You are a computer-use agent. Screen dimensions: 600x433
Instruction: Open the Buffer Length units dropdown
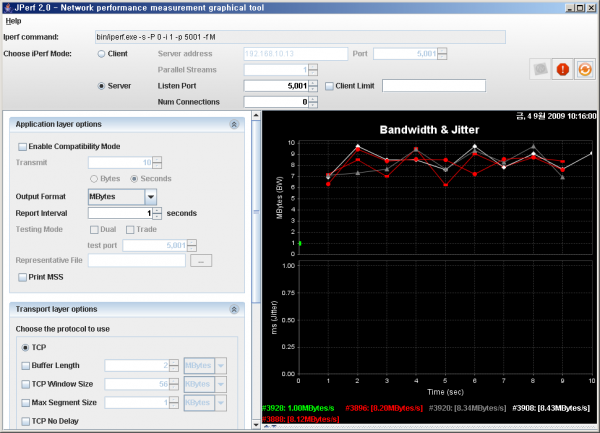[220, 366]
